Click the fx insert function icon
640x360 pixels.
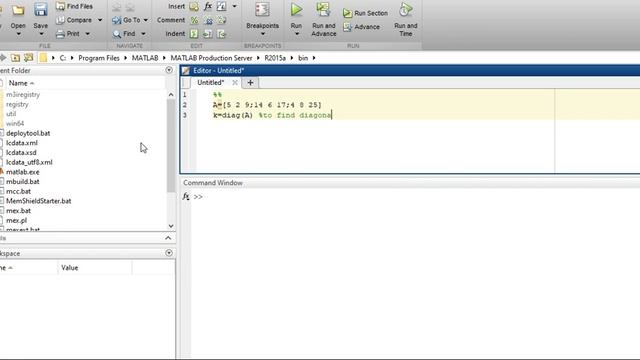click(208, 6)
